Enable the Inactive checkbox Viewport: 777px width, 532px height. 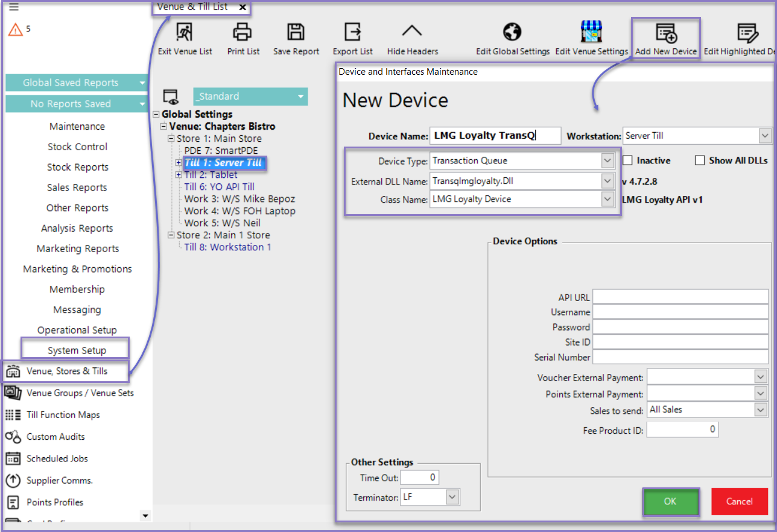pos(627,160)
